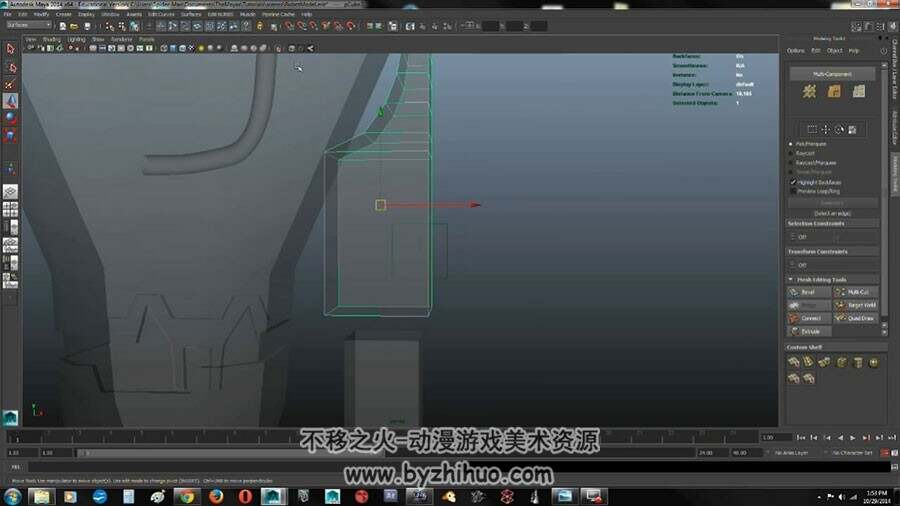Open Windows Start menu
900x506 pixels.
12,496
